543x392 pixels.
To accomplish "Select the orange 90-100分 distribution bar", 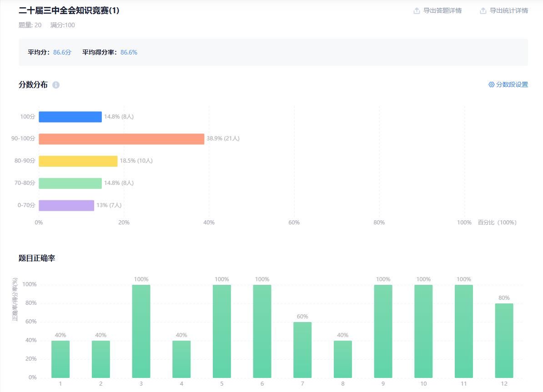I will 121,139.
